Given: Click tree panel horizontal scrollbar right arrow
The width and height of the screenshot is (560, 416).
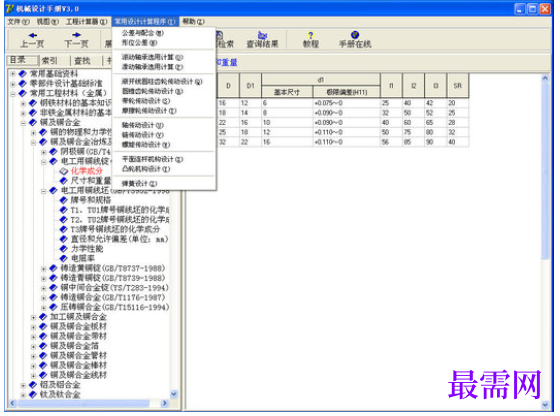Looking at the screenshot, I should pyautogui.click(x=164, y=403).
